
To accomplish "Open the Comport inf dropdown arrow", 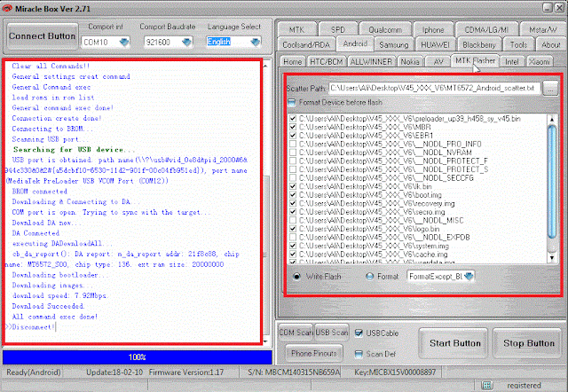I will click(124, 42).
